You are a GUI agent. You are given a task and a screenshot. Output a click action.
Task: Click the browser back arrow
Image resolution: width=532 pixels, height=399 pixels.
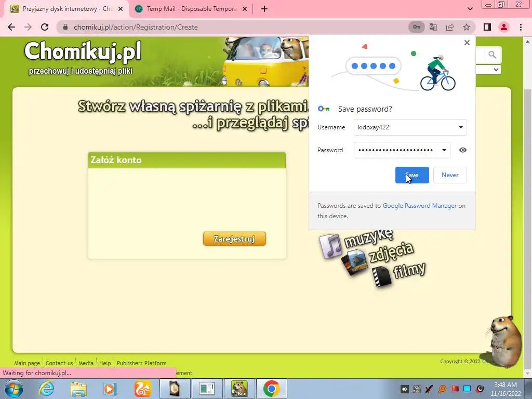pos(11,27)
